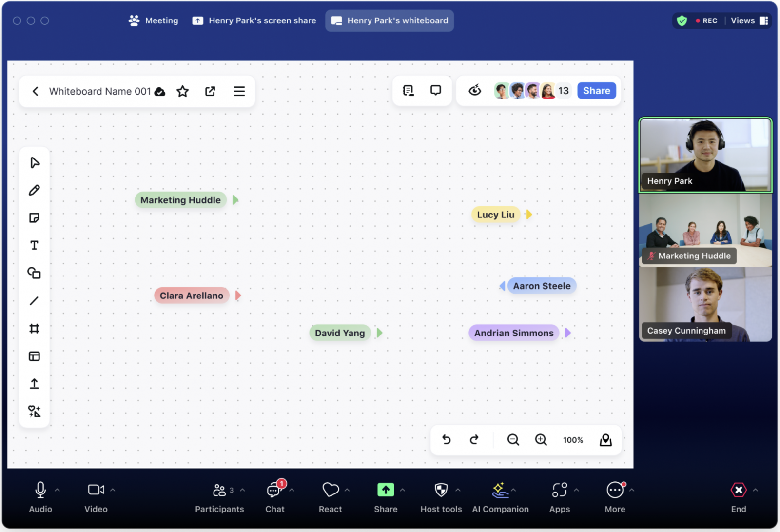Switch to Henry Park's screen share tab

(254, 20)
